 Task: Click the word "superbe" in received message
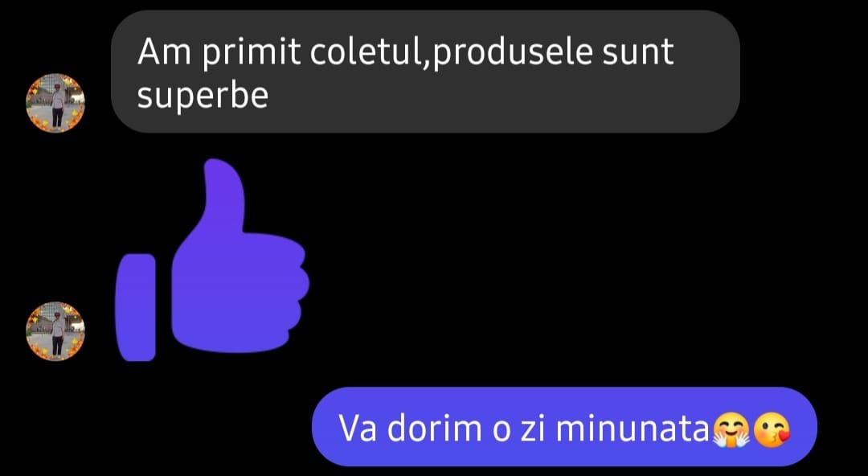point(203,97)
